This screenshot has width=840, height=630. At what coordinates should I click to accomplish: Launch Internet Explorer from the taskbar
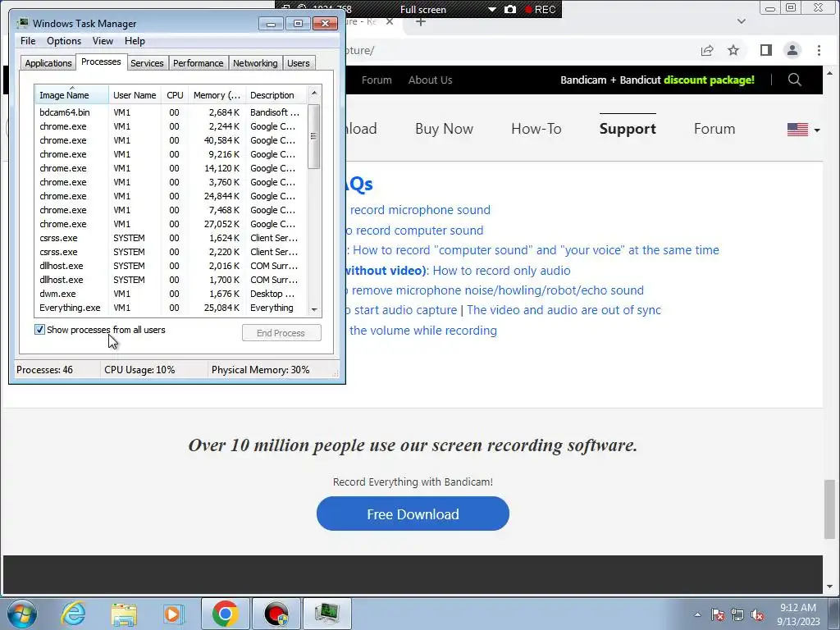tap(73, 614)
